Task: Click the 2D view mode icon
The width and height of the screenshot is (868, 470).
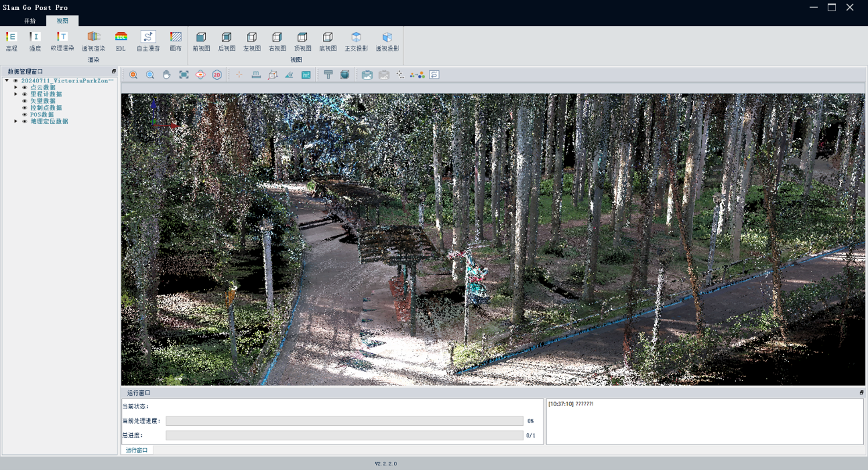Action: pyautogui.click(x=217, y=75)
